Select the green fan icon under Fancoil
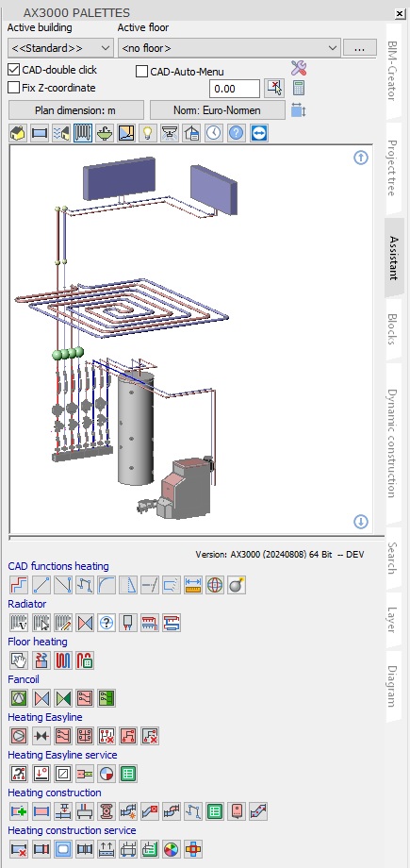The width and height of the screenshot is (410, 868). point(18,698)
